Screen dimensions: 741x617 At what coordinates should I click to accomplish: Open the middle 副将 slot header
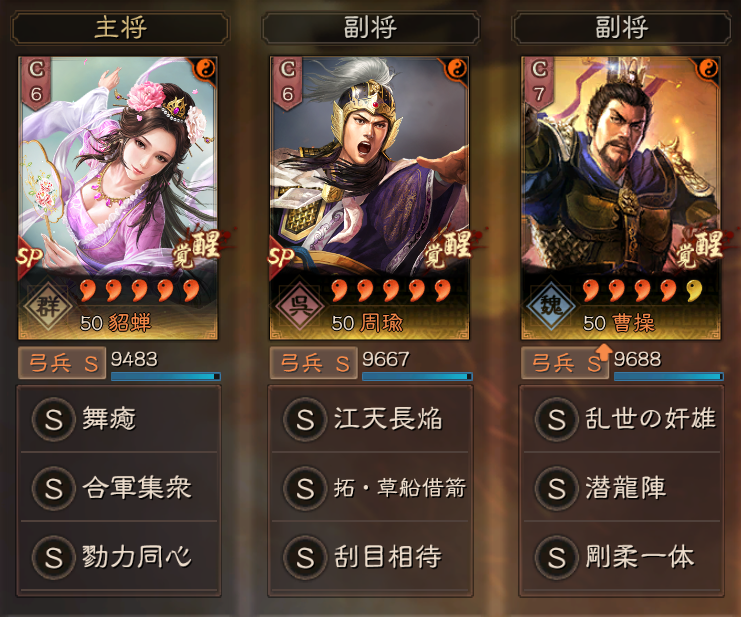click(370, 28)
